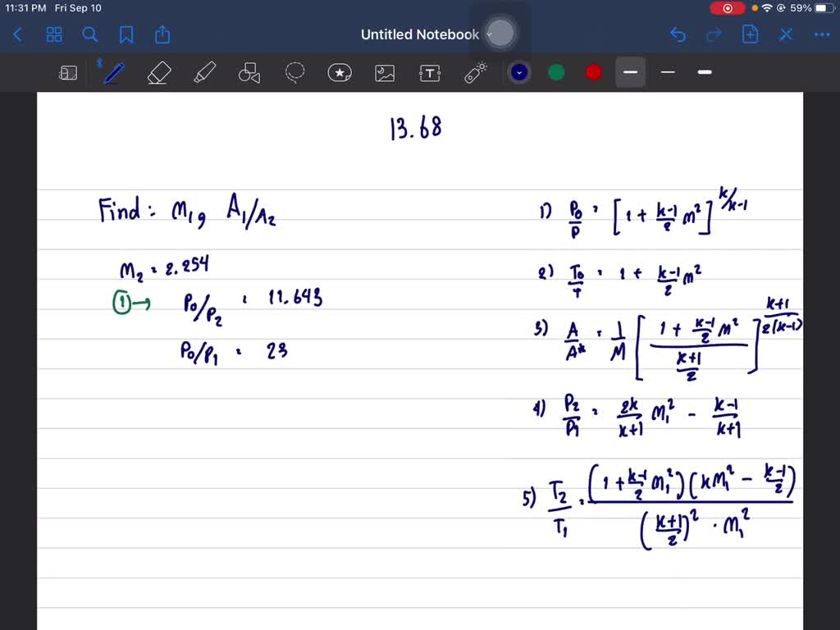840x630 pixels.
Task: Select the Highlighter tool
Action: click(x=204, y=72)
